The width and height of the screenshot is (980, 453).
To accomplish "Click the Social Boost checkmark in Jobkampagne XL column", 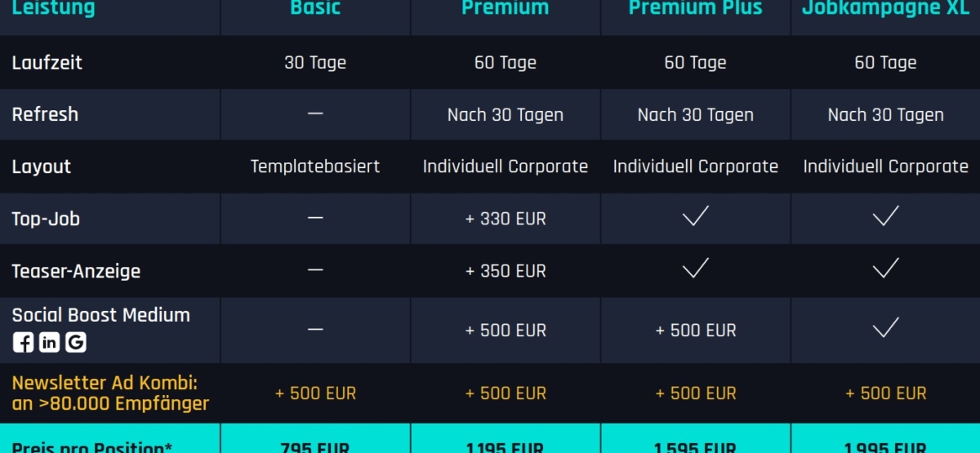I will [886, 328].
